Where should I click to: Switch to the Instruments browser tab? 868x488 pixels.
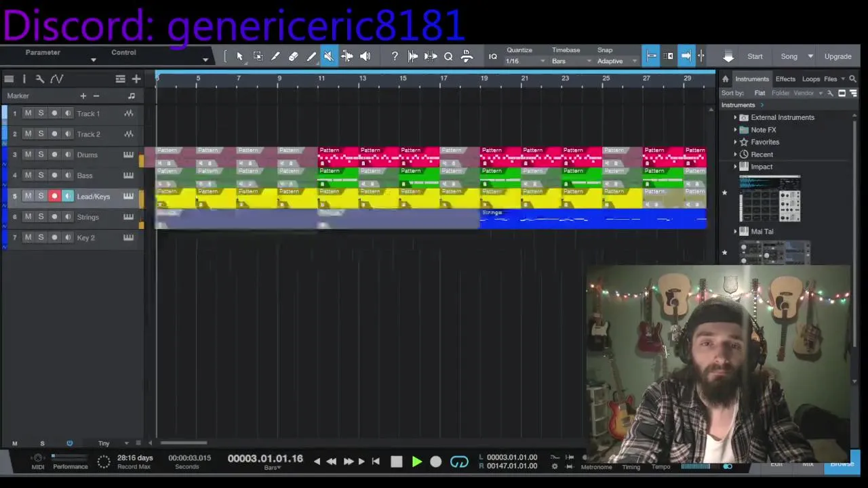[x=752, y=79]
